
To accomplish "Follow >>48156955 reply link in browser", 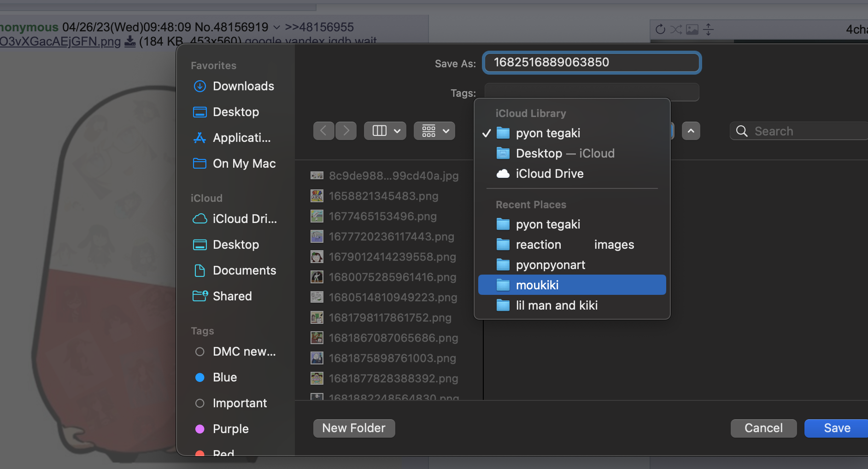I will [319, 27].
